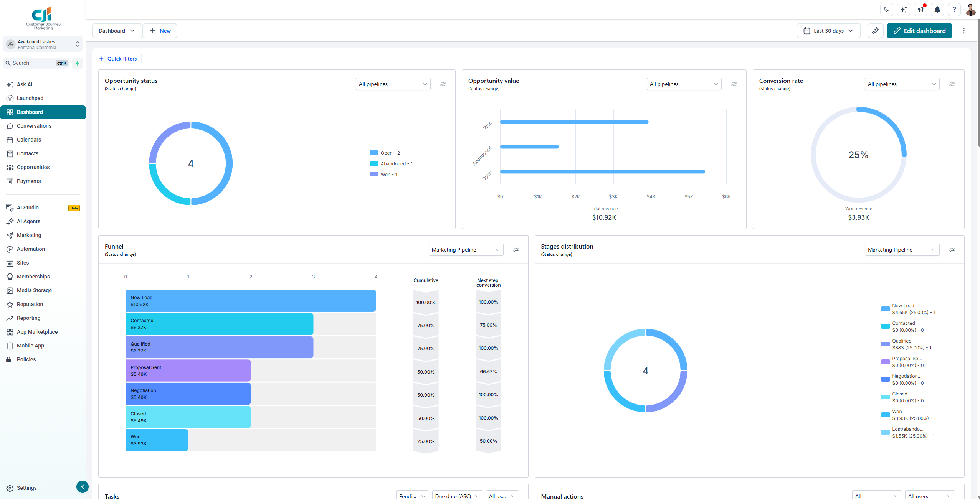Collapse the sidebar with arrow button
Image resolution: width=980 pixels, height=499 pixels.
click(83, 487)
